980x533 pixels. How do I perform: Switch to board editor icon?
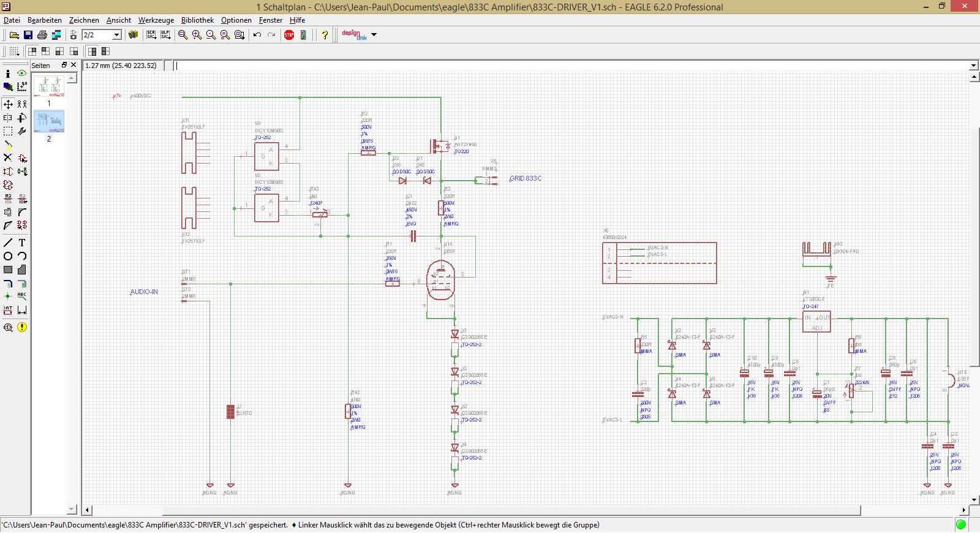point(73,35)
